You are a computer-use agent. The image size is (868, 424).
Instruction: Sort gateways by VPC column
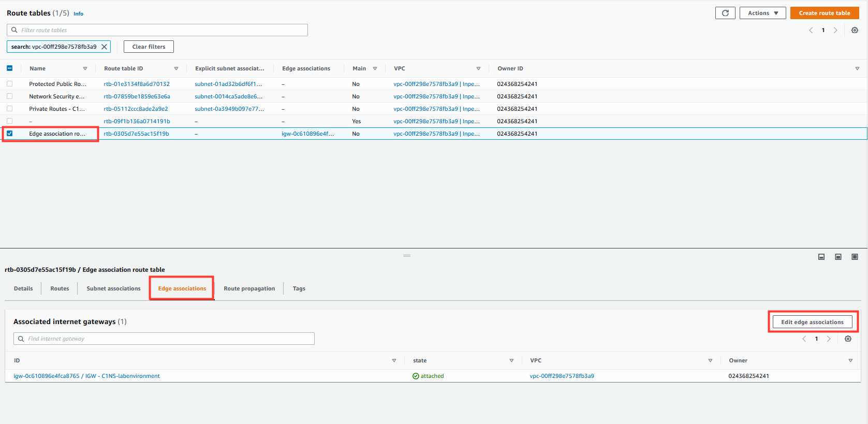pyautogui.click(x=710, y=360)
